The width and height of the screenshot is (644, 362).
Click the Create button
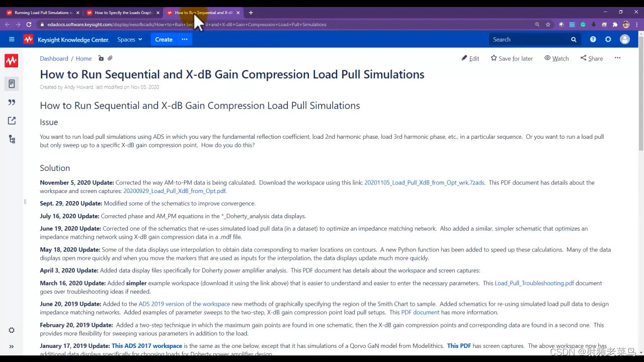click(x=164, y=39)
